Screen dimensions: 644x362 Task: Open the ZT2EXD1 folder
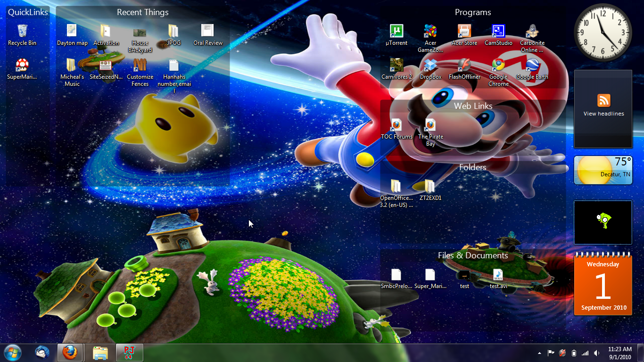click(x=430, y=187)
